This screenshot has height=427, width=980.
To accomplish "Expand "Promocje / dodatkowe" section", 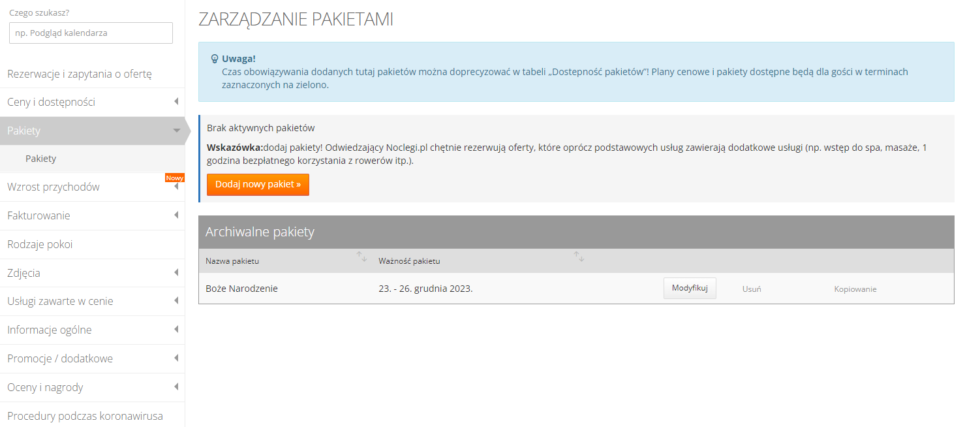I will click(91, 358).
